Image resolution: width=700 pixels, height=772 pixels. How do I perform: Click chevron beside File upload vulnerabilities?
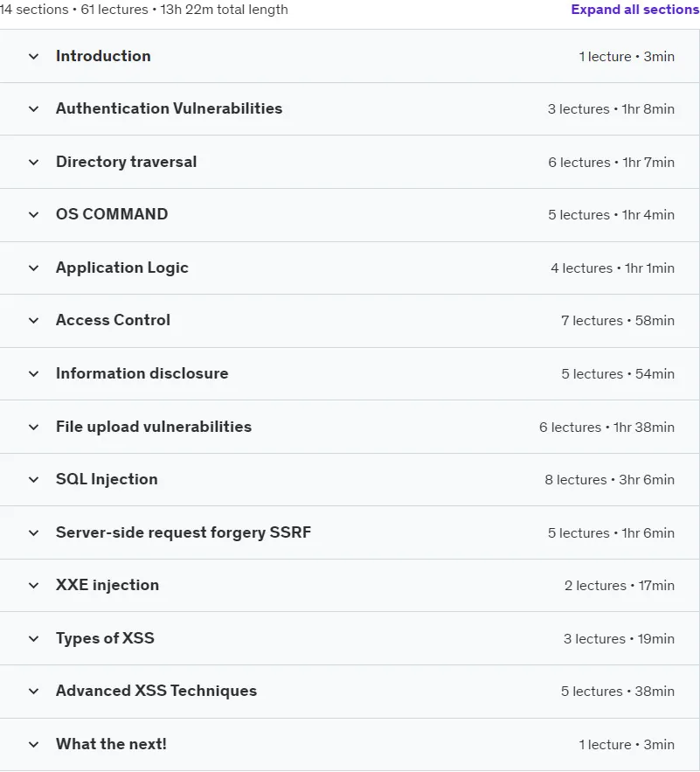33,427
